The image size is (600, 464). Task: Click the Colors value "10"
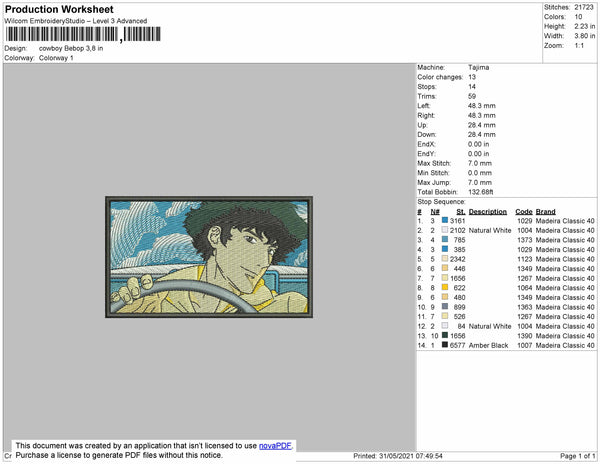[x=578, y=17]
